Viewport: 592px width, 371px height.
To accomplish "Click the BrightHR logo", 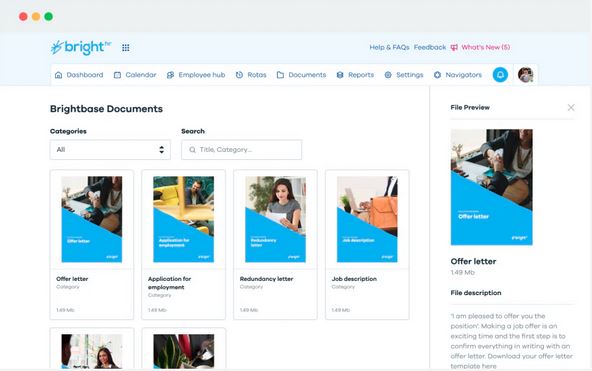I will 81,47.
